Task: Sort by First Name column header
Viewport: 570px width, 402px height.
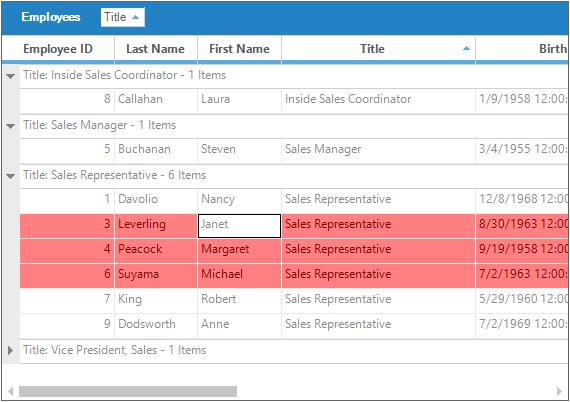Action: [x=239, y=49]
